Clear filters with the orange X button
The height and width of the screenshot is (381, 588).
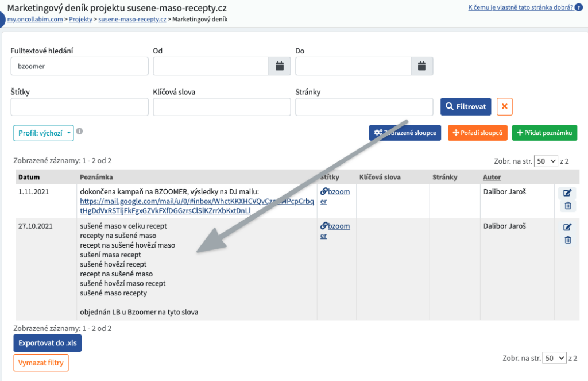(x=504, y=107)
